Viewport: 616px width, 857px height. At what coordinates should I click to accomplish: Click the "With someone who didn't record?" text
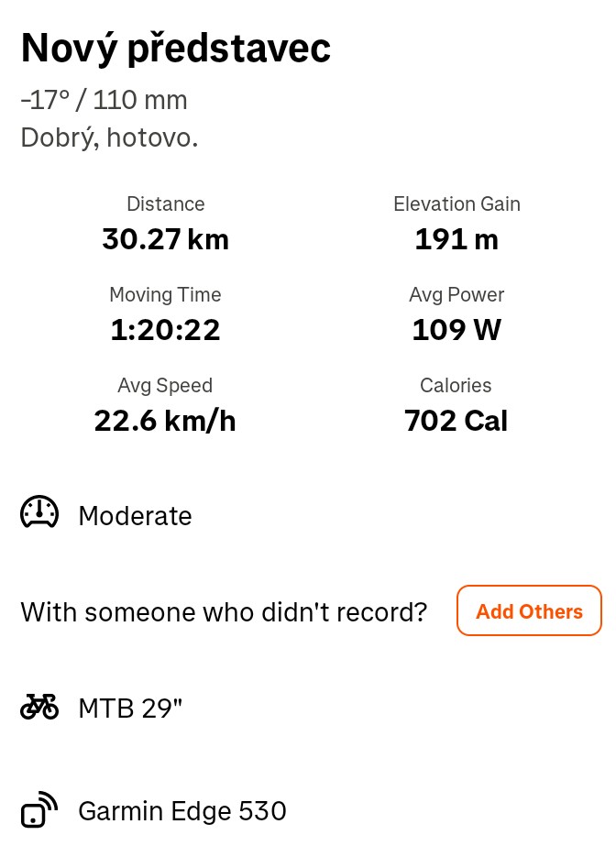pos(224,611)
